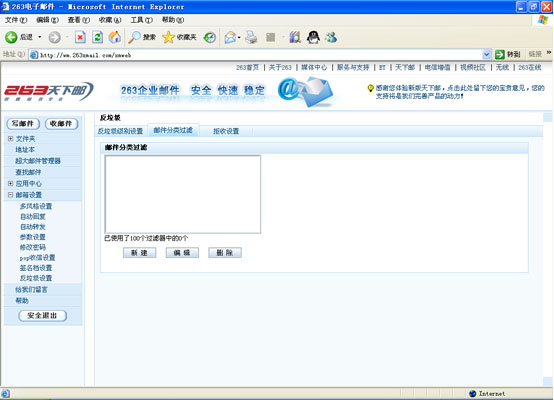The width and height of the screenshot is (554, 400).
Task: Open 自动回复 settings in the sidebar
Action: pos(33,217)
